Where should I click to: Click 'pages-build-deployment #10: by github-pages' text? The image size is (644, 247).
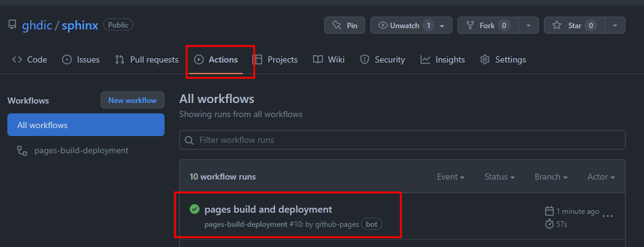coord(282,224)
